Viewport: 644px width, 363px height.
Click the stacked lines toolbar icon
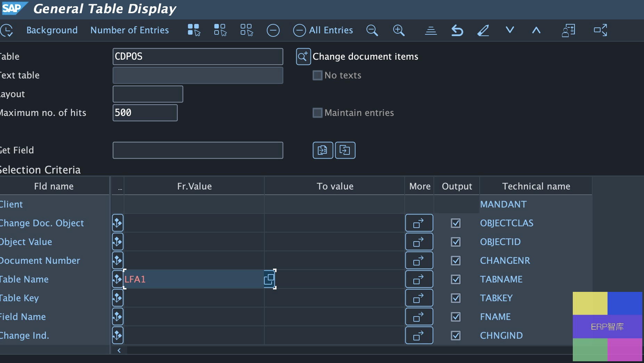click(431, 31)
